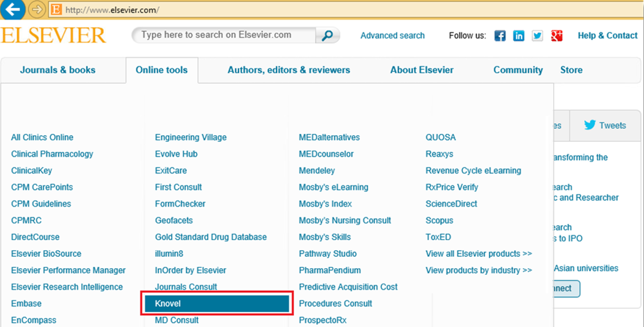644x327 pixels.
Task: Open Elsevier BioSource link
Action: [46, 254]
